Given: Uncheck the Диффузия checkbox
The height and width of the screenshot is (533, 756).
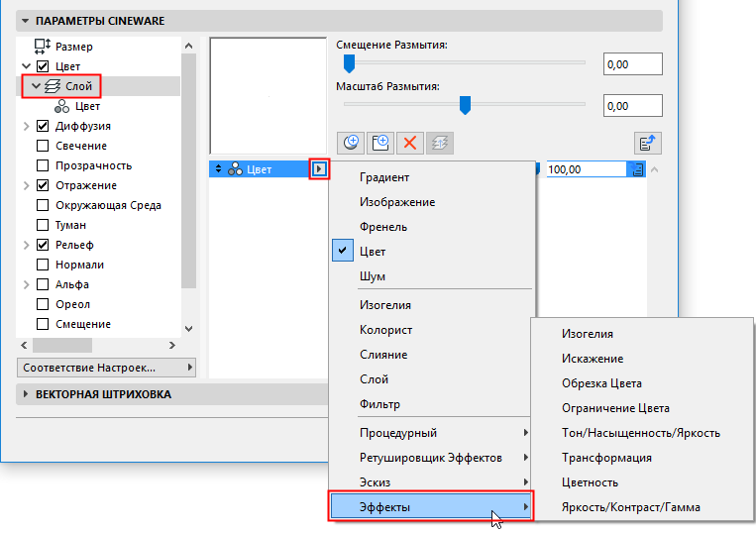Looking at the screenshot, I should [43, 126].
